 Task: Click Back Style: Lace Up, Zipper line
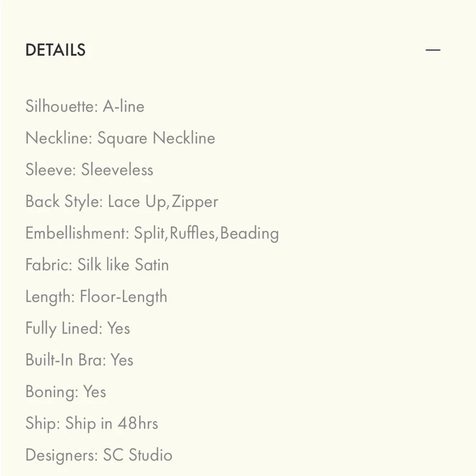122,202
